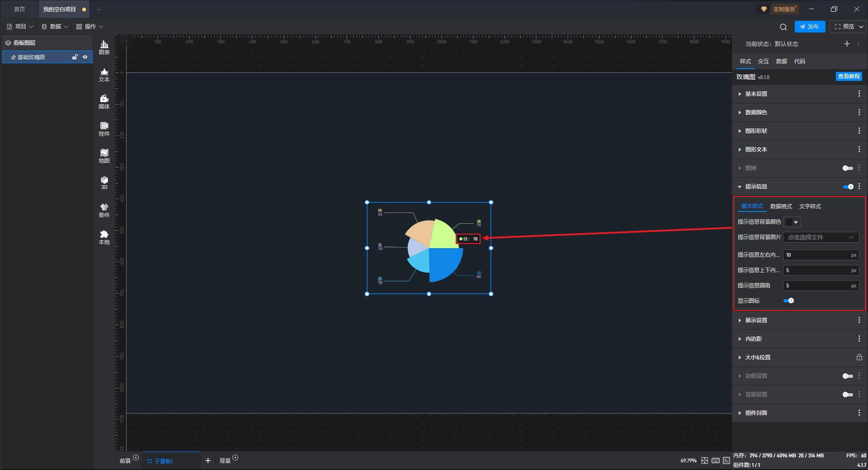
Task: Open more options for 图形文本
Action: pos(859,149)
